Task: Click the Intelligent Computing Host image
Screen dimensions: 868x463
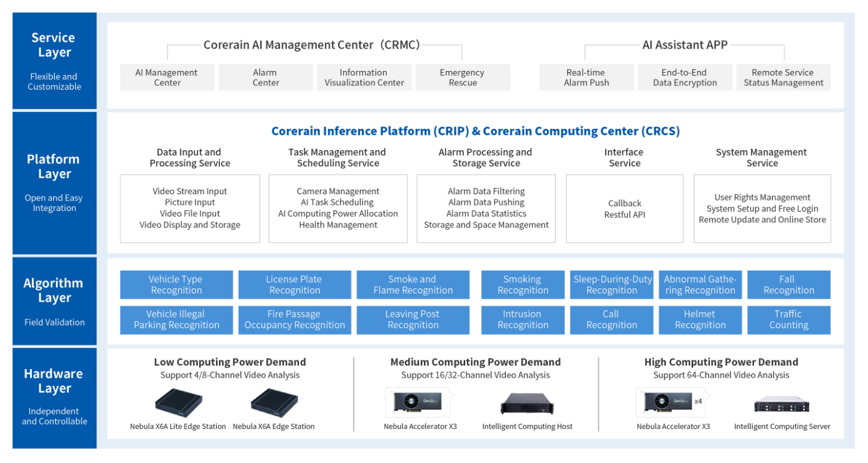Action: click(527, 403)
